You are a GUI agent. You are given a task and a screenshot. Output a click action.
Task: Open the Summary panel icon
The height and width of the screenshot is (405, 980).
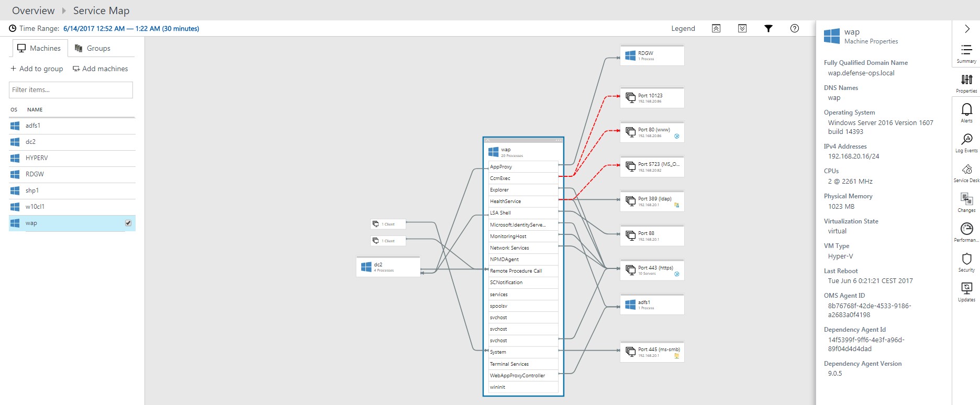pyautogui.click(x=966, y=50)
